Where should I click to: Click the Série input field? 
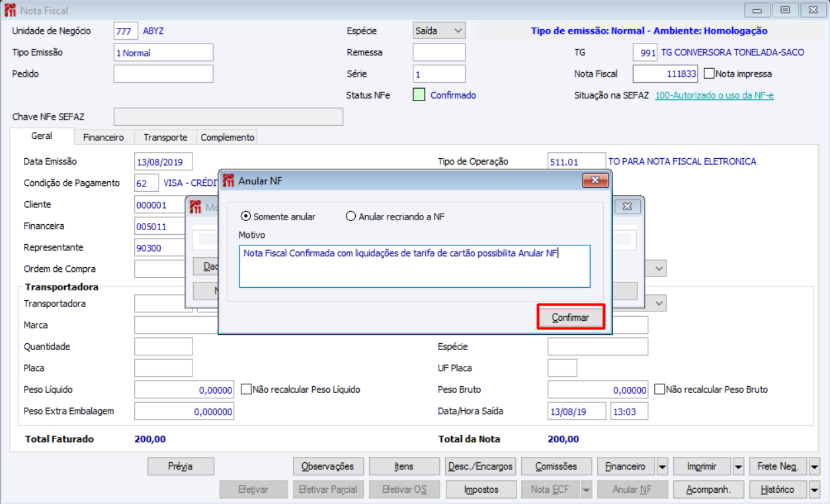point(439,73)
